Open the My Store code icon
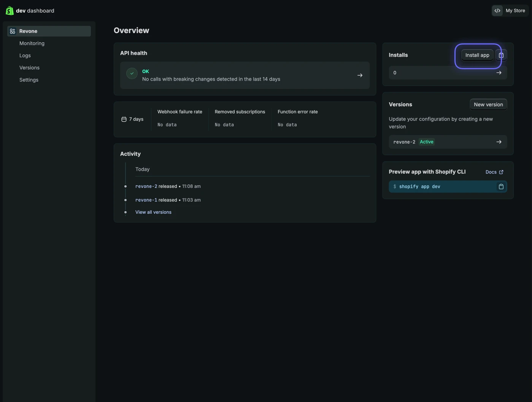This screenshot has width=532, height=402. coord(497,11)
